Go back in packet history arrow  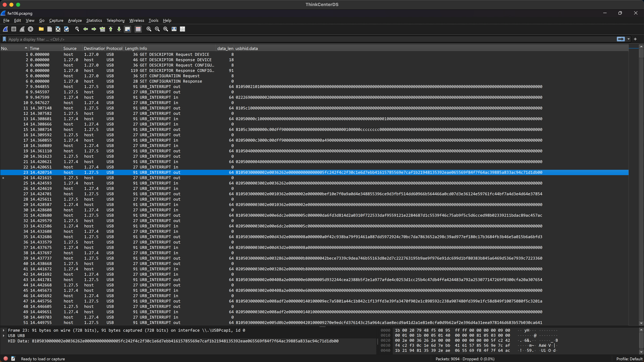click(x=86, y=29)
